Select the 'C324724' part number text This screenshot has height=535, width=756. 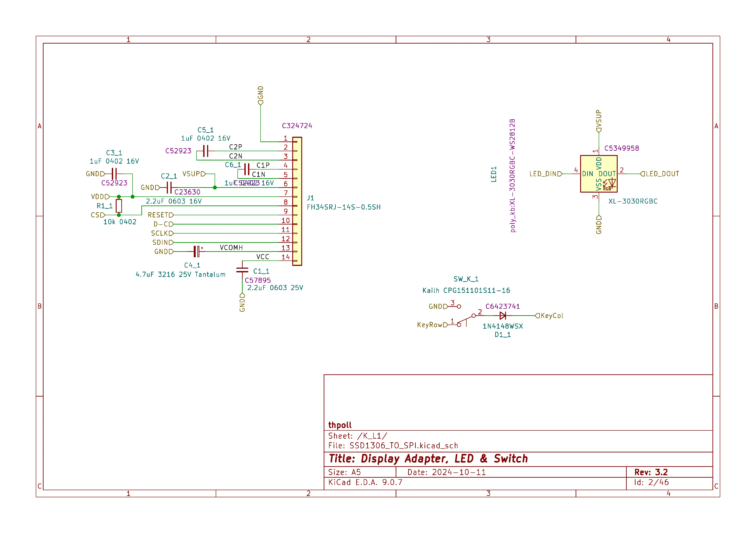coord(297,126)
